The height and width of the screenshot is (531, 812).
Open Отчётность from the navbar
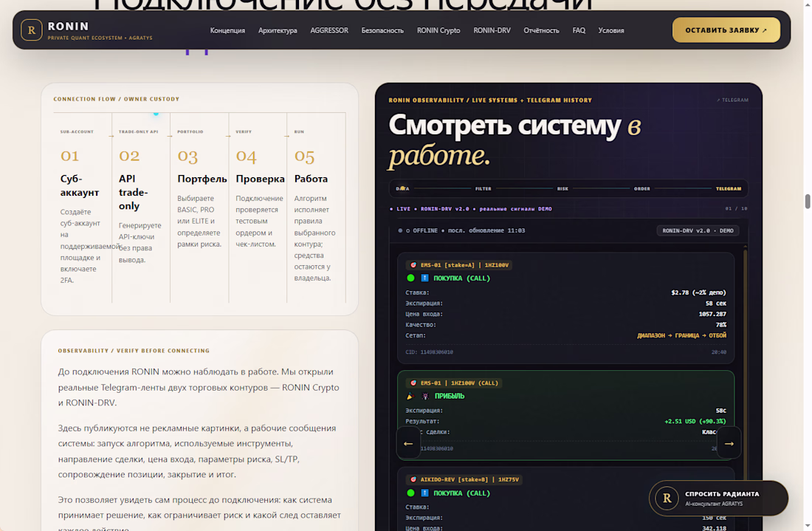click(541, 30)
